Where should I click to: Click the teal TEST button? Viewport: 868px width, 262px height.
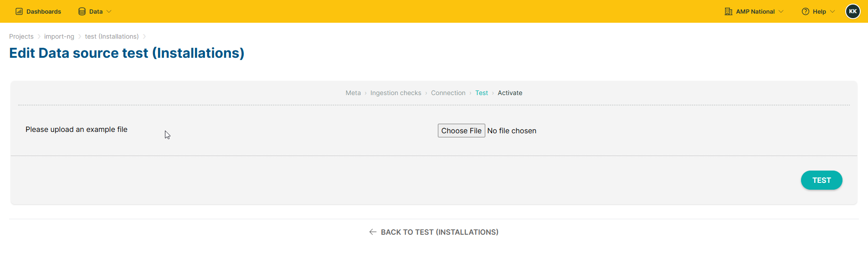point(822,180)
